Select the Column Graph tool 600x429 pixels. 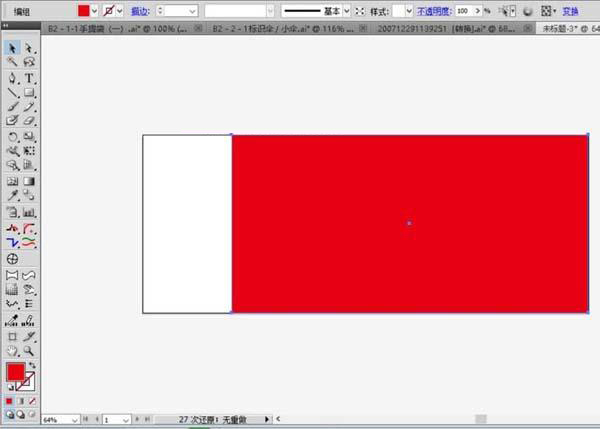pyautogui.click(x=29, y=212)
